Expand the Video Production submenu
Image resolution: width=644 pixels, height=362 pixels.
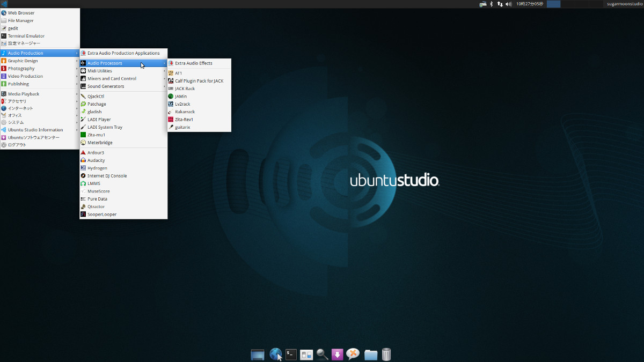click(40, 76)
